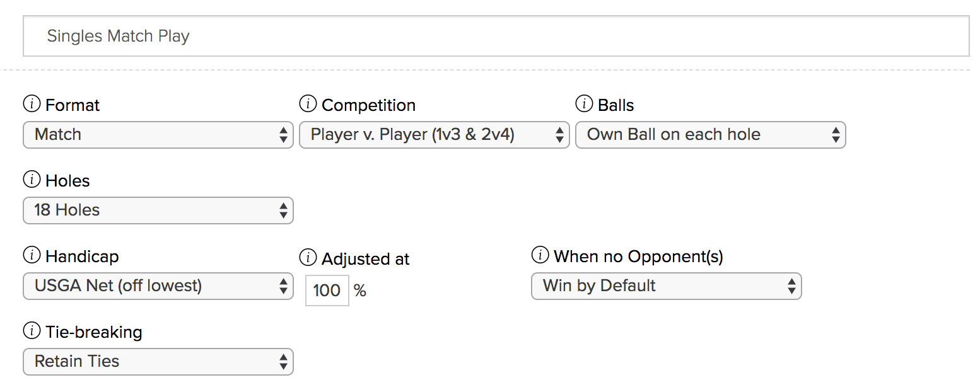The width and height of the screenshot is (980, 392).
Task: Click the info icon next to Holes
Action: tap(32, 180)
